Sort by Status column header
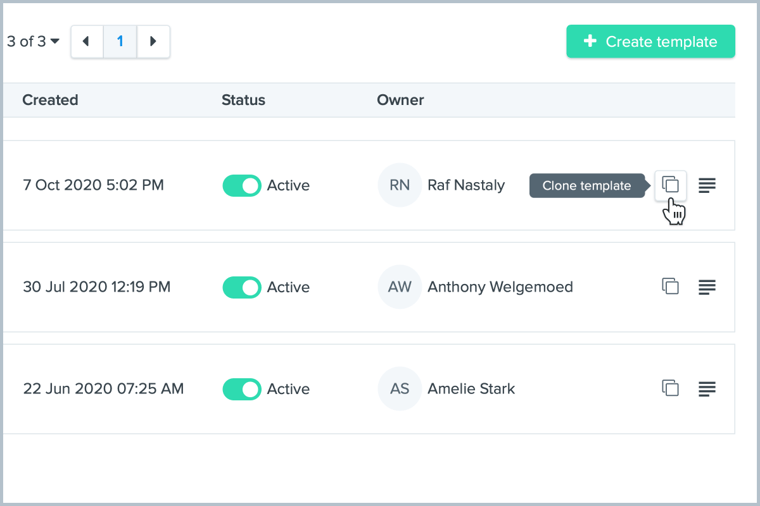This screenshot has width=760, height=506. point(243,100)
